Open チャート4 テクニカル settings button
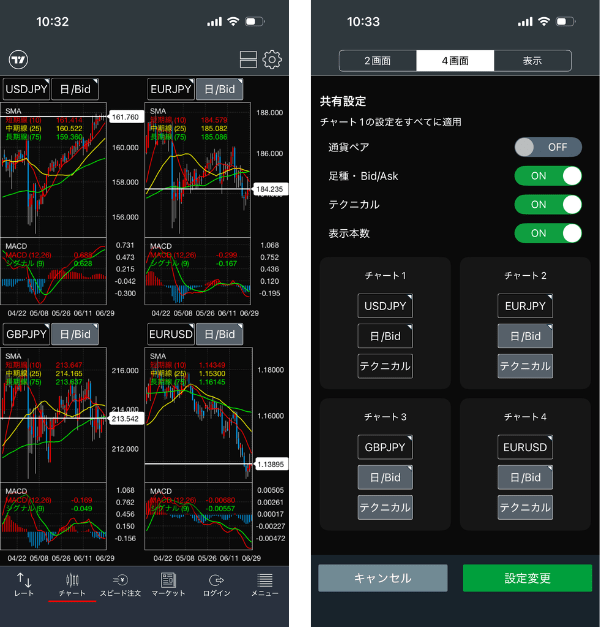Image resolution: width=600 pixels, height=627 pixels. click(x=525, y=507)
